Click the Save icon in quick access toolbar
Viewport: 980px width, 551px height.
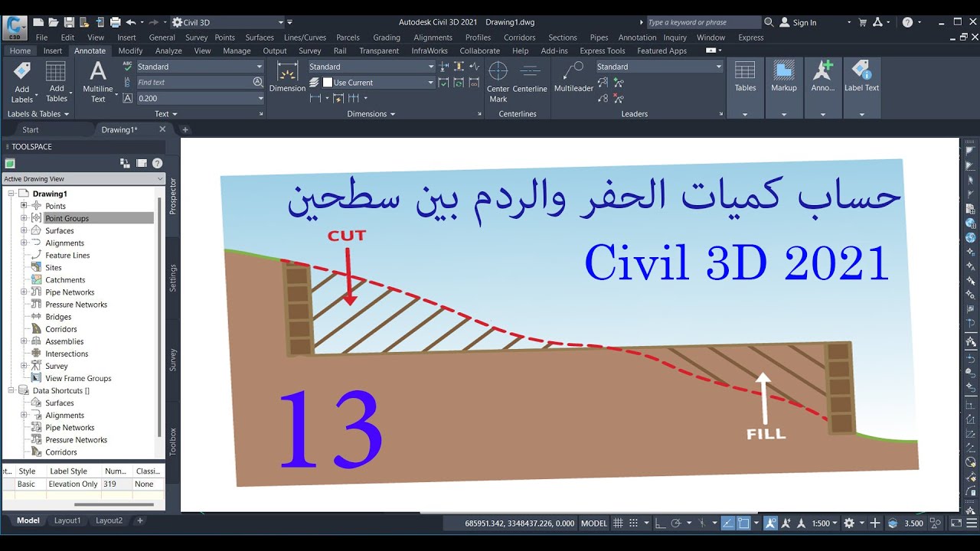tap(69, 22)
